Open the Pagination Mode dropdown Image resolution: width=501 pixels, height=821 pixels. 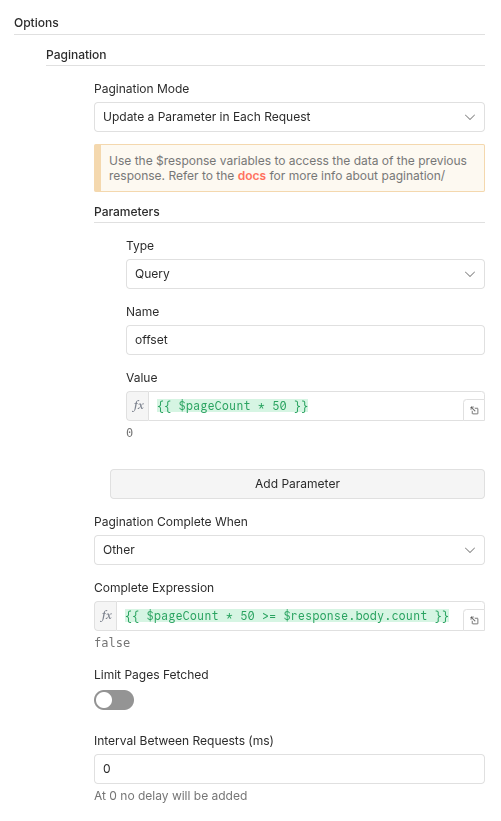tap(289, 117)
